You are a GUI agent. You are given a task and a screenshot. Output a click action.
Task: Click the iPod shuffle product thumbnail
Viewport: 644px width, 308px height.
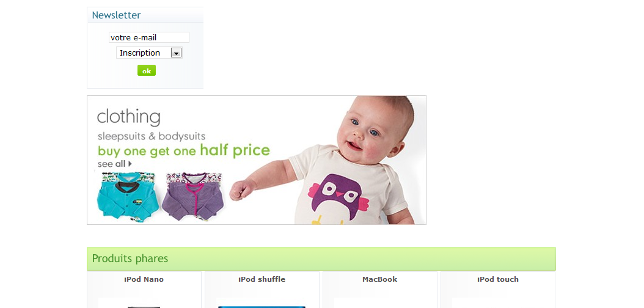click(262, 303)
